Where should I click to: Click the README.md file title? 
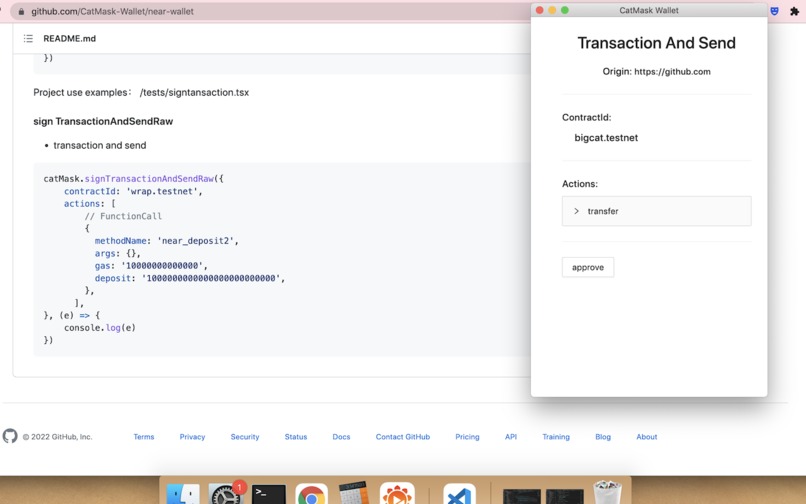pyautogui.click(x=69, y=39)
